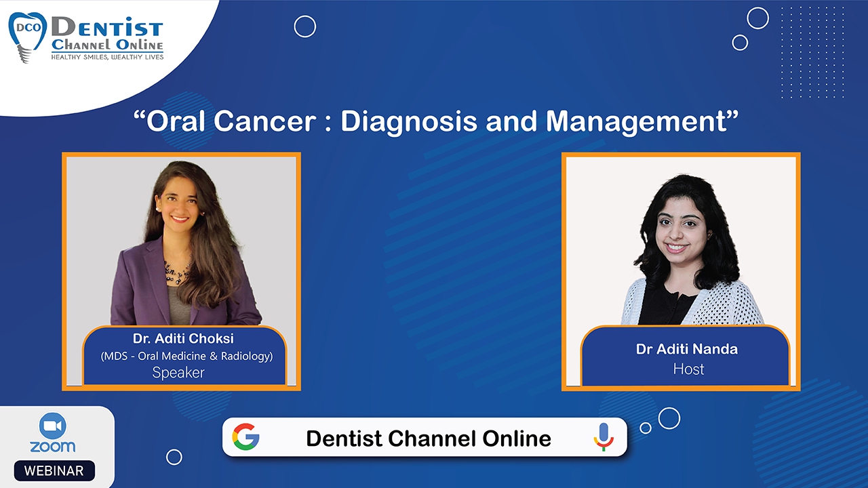Click the microphone icon for voice search

pyautogui.click(x=602, y=438)
